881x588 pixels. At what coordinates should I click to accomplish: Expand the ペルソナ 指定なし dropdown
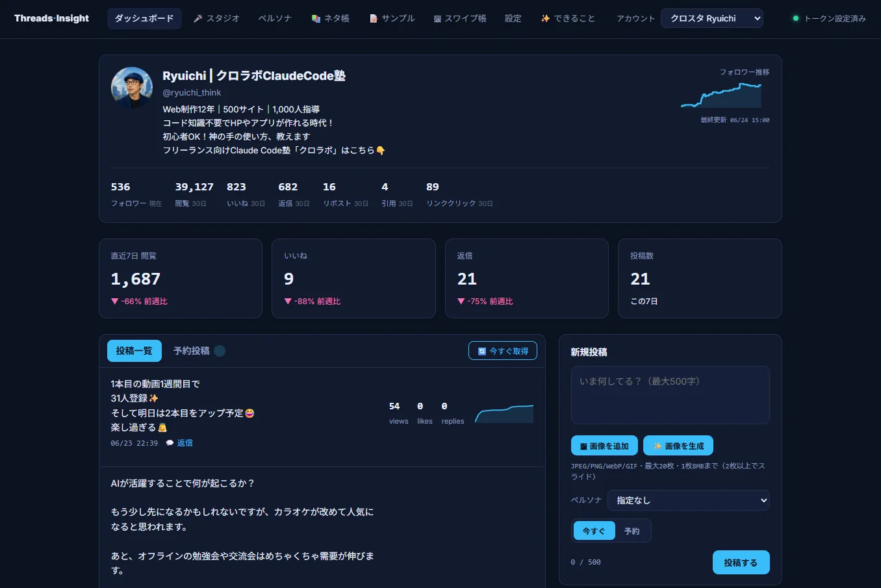click(689, 500)
